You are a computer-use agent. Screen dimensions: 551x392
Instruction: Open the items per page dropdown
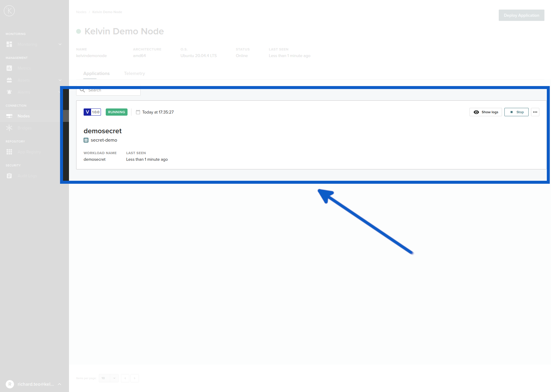click(108, 378)
